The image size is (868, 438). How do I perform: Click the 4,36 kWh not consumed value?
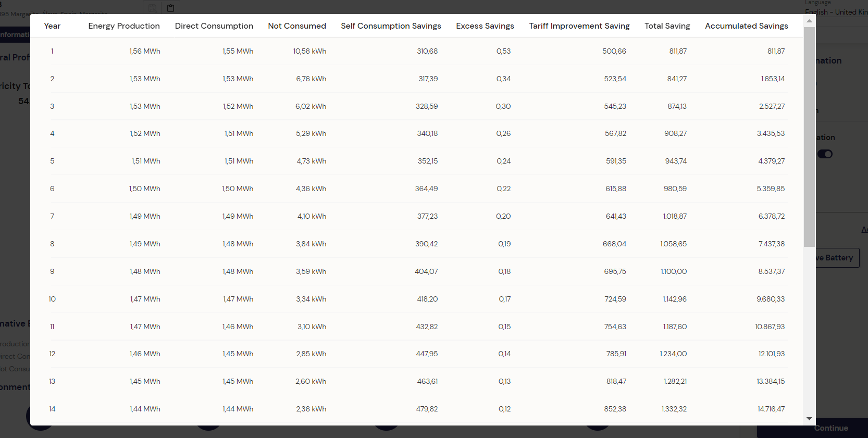311,189
